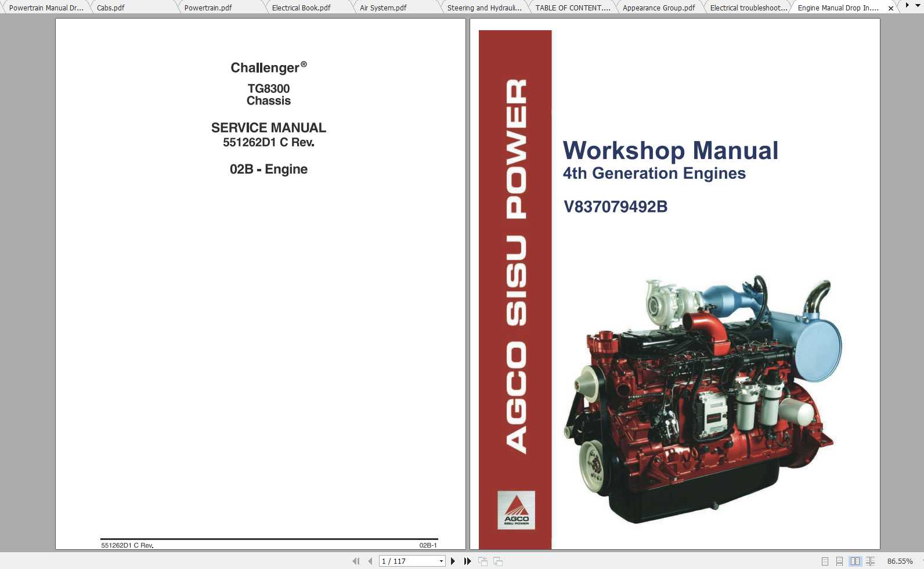This screenshot has height=569, width=924.
Task: Switch to continuous page view
Action: [839, 561]
